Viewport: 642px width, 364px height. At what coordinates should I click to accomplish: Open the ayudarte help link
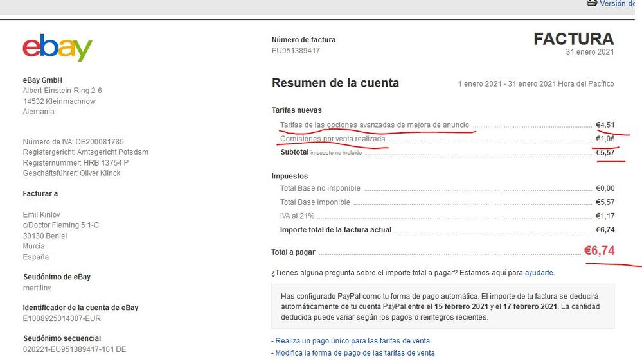(x=539, y=273)
